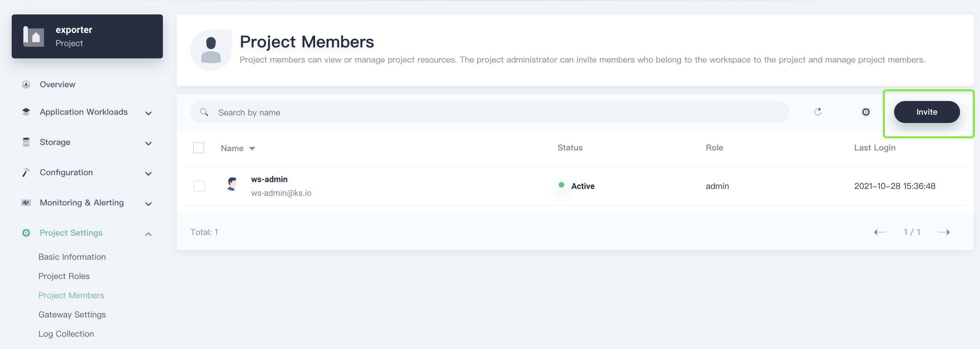Click the Project Settings gear icon

[26, 233]
